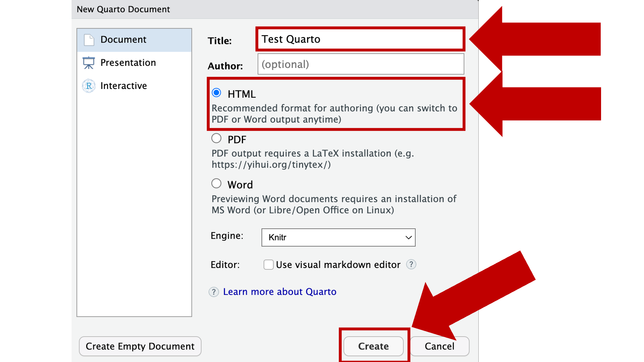Image resolution: width=644 pixels, height=362 pixels.
Task: Select the Document type icon
Action: (89, 40)
